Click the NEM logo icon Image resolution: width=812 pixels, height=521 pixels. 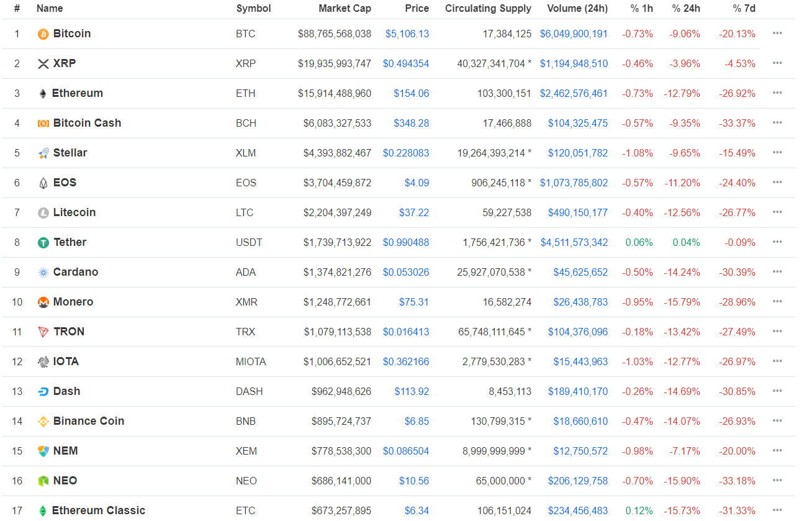tap(43, 451)
